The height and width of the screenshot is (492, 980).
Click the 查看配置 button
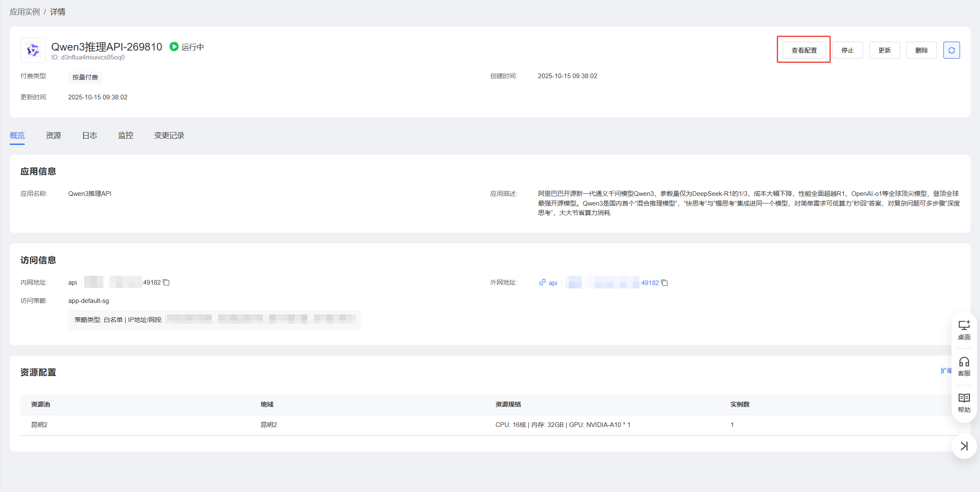(x=804, y=50)
